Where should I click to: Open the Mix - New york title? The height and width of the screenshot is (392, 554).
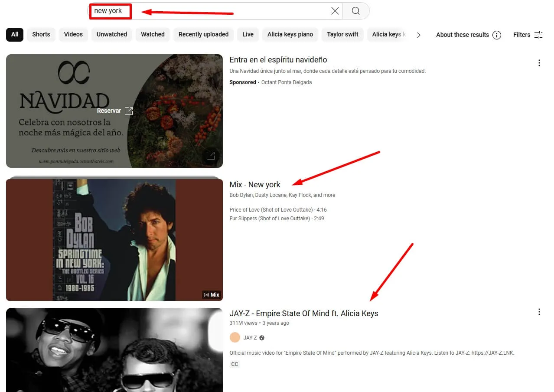(255, 185)
